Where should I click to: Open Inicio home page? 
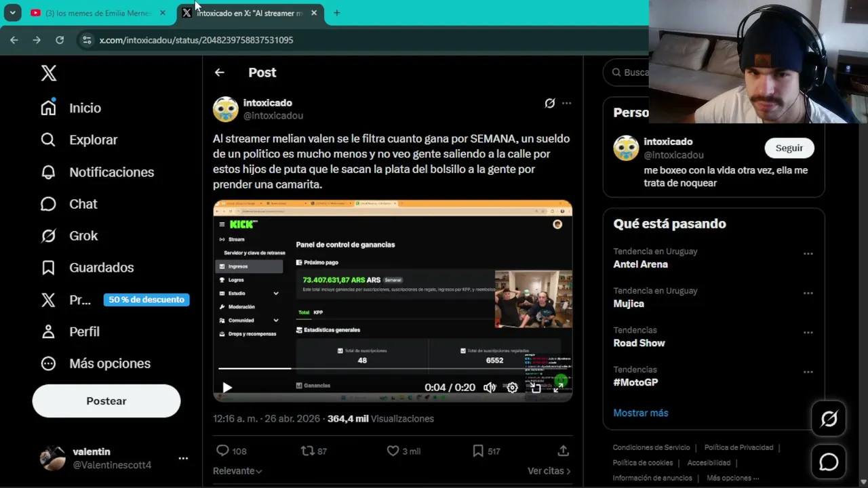coord(71,108)
